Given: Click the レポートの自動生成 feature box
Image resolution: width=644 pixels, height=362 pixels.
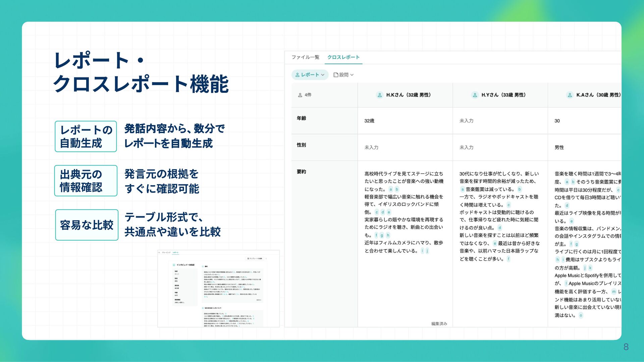Looking at the screenshot, I should 86,136.
